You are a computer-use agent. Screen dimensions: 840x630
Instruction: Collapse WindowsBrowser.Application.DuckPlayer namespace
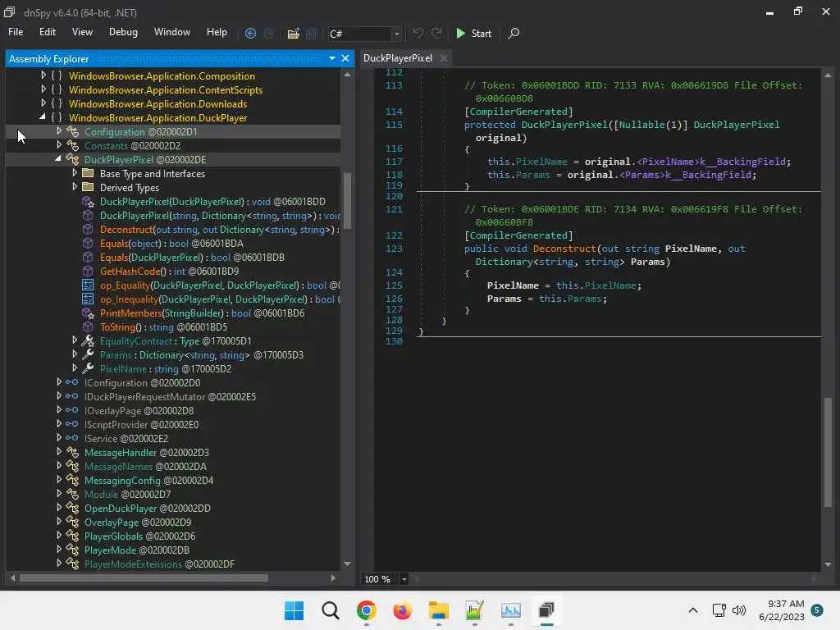pos(43,117)
